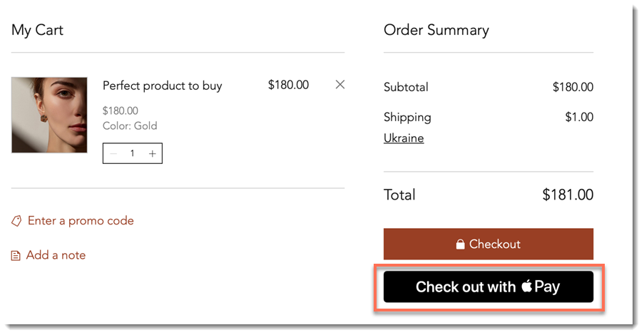Open the 'Enter a promo code' link
This screenshot has width=644, height=335.
81,221
